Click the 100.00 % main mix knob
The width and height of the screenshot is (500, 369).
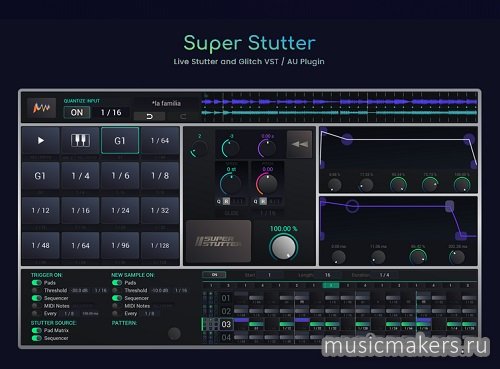click(283, 247)
